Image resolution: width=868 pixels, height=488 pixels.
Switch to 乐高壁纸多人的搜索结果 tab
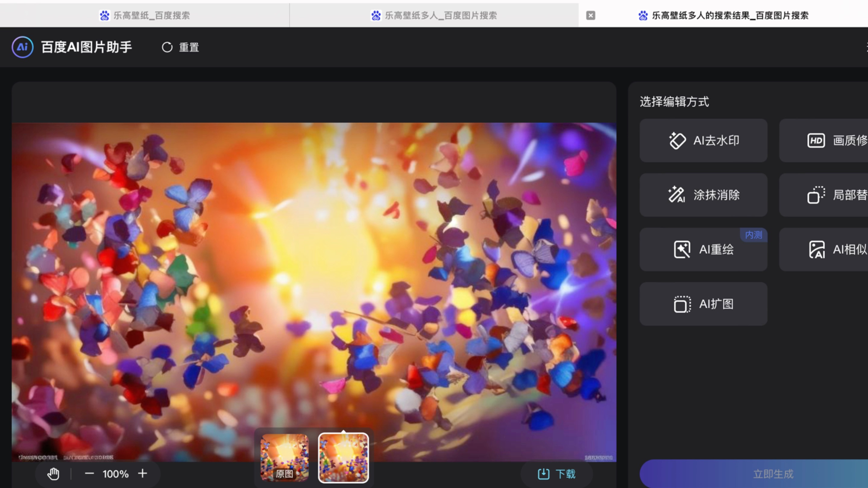(723, 15)
